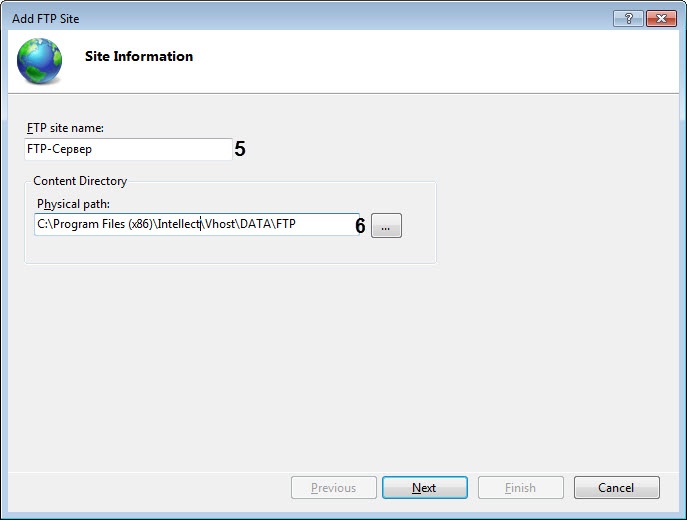
Task: Open help with the question mark button
Action: click(628, 18)
